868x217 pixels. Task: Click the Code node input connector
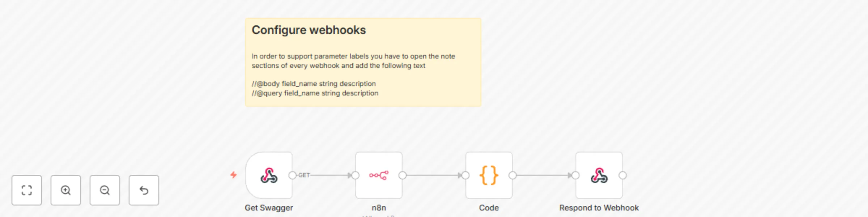coord(465,175)
